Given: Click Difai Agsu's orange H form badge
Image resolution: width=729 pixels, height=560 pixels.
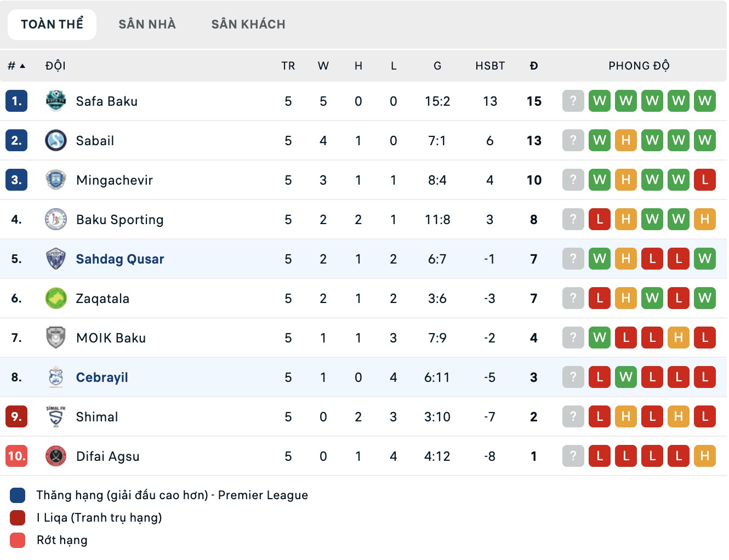Looking at the screenshot, I should coord(705,456).
